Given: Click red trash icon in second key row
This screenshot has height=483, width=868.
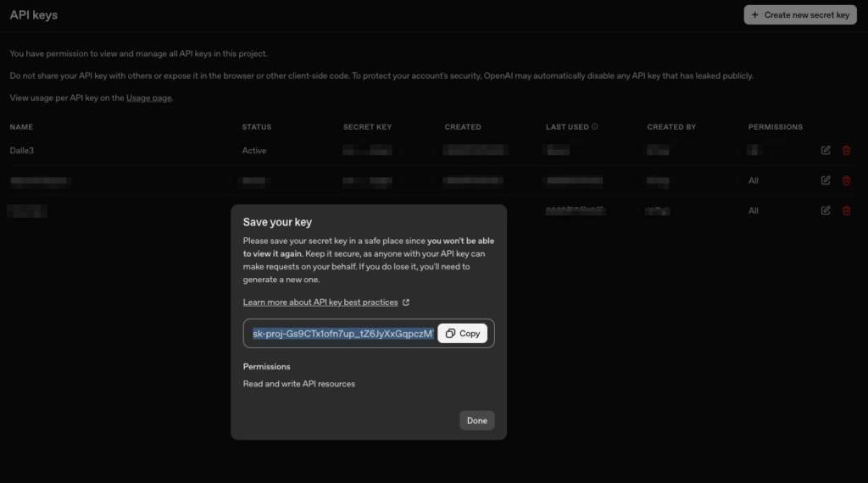Looking at the screenshot, I should tap(846, 180).
